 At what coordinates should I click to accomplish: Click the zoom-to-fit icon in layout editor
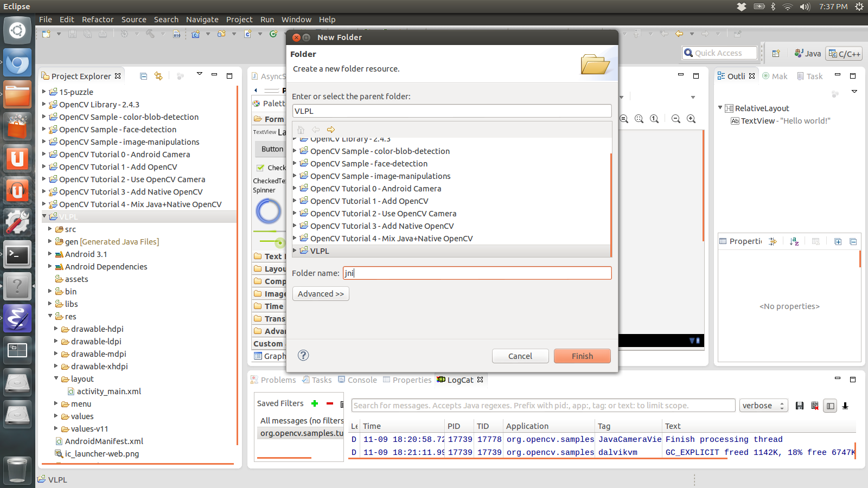click(x=639, y=119)
